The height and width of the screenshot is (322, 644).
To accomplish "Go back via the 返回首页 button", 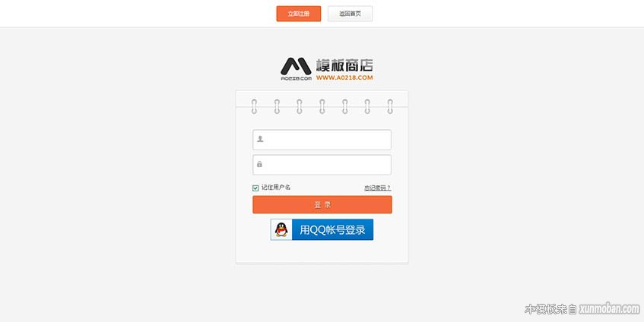I will [x=350, y=14].
